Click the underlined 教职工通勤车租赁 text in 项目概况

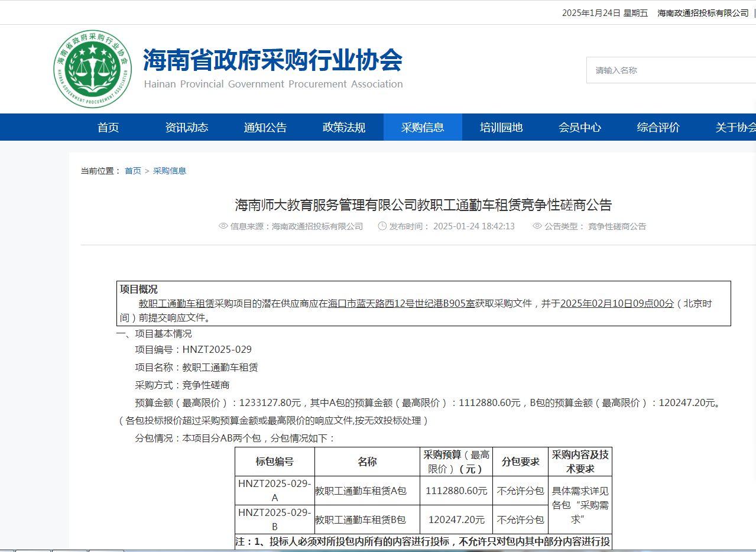click(x=176, y=304)
